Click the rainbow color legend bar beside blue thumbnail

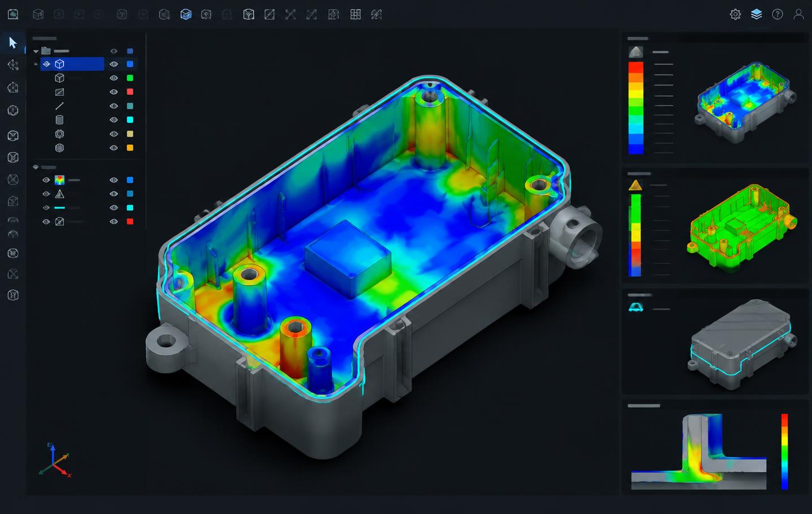[x=636, y=108]
